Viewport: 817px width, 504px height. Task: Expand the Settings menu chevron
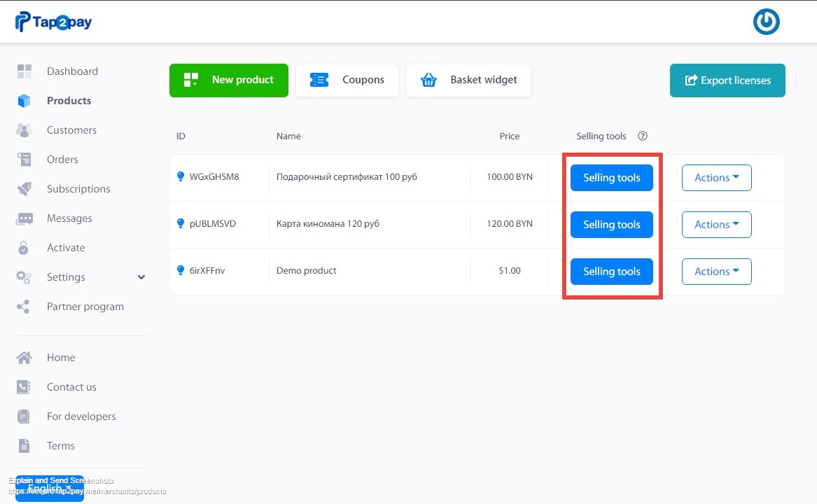(141, 276)
